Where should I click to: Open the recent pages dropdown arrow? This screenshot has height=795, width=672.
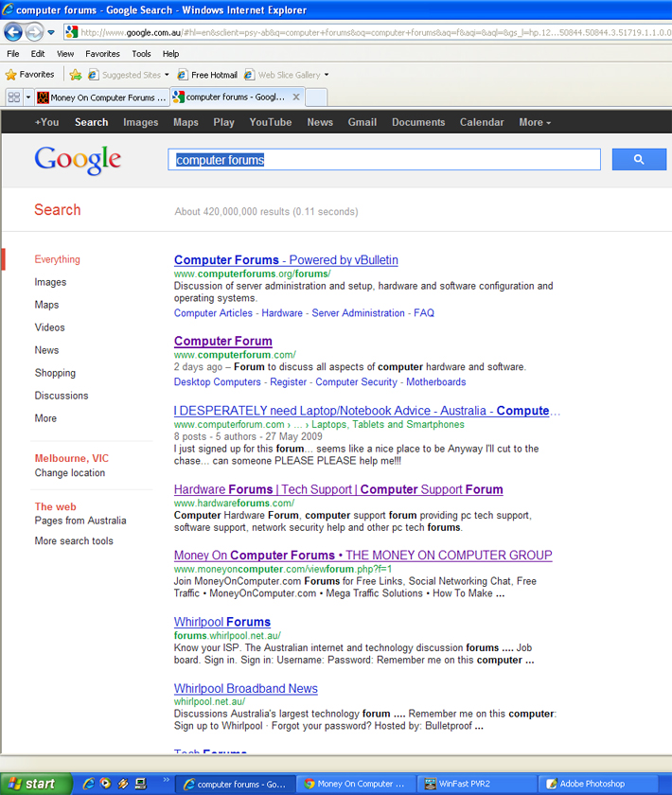51,32
